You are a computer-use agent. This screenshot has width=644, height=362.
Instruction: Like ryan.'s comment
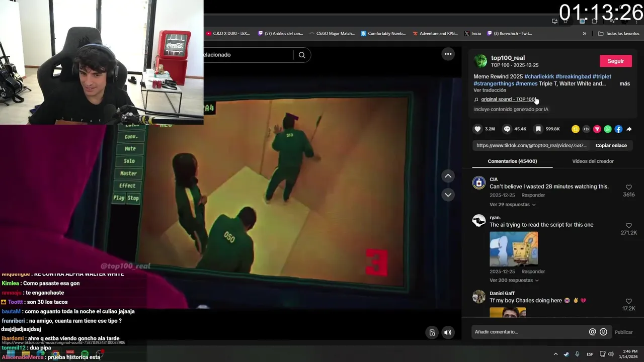click(x=629, y=226)
